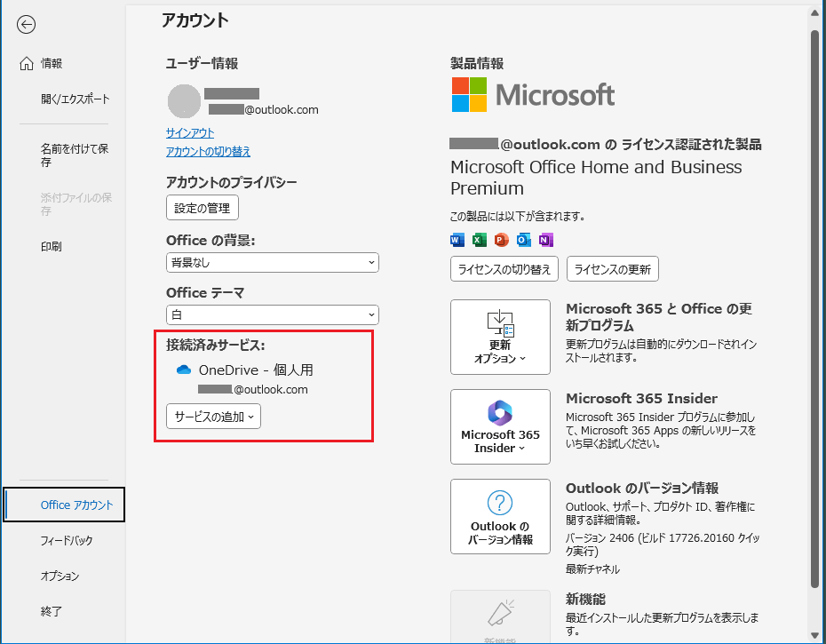The height and width of the screenshot is (644, 826).
Task: Open the Microsoft 365 Insider dropdown button
Action: click(x=500, y=427)
